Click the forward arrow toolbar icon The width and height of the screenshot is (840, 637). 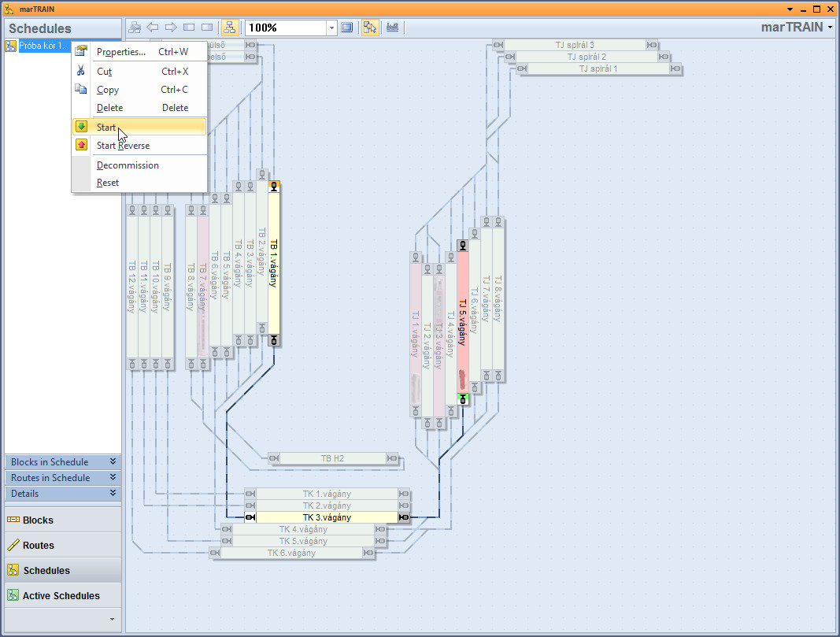(170, 28)
